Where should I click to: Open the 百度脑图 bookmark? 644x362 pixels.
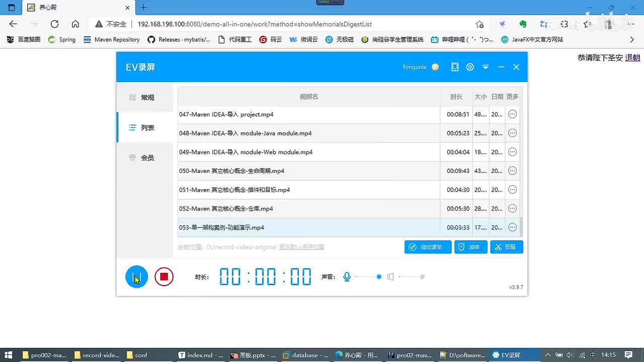pos(23,39)
